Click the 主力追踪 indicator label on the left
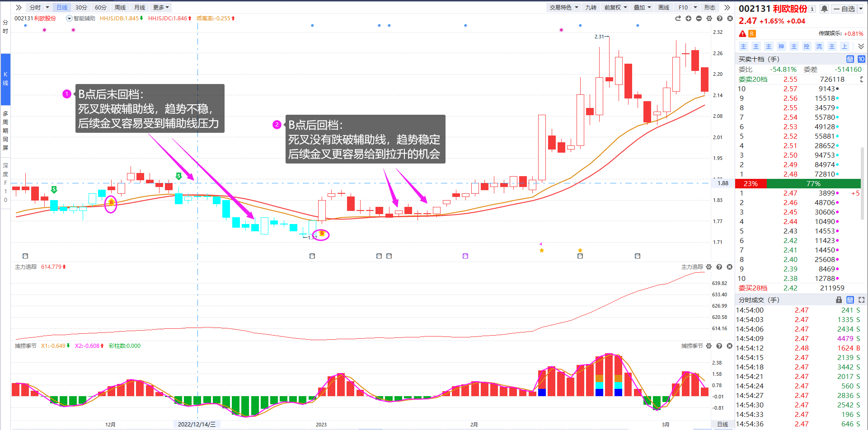The image size is (868, 430). point(26,267)
